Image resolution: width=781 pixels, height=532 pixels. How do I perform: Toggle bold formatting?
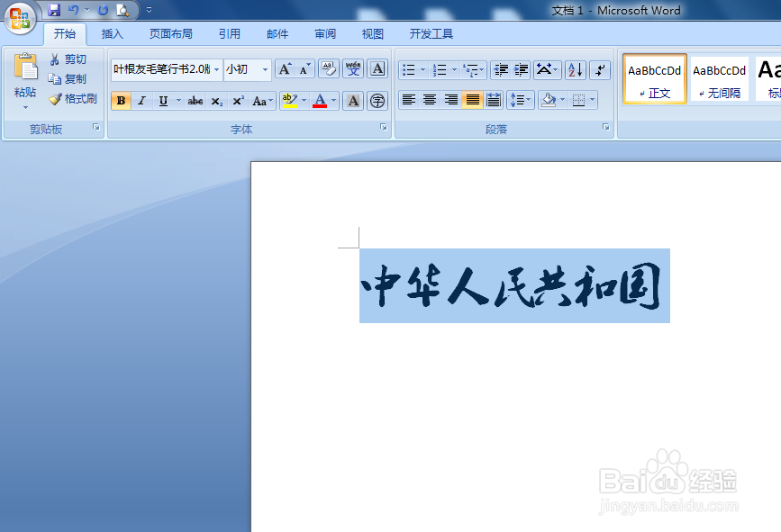coord(121,101)
